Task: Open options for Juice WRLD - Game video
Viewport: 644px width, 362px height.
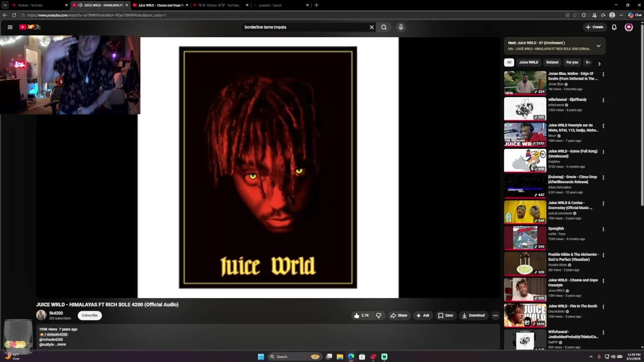Action: [603, 152]
